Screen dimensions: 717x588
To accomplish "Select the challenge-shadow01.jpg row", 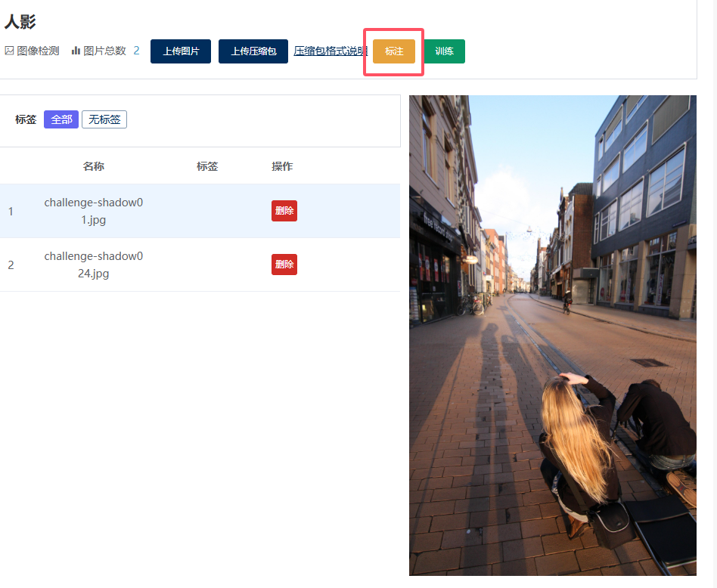I will [x=94, y=211].
